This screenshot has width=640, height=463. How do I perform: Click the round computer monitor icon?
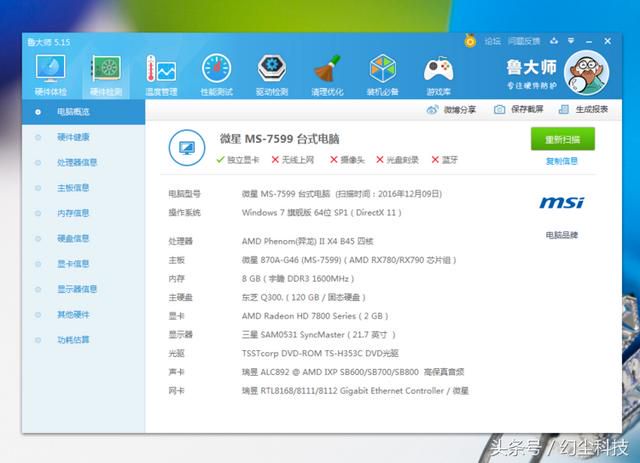point(187,148)
